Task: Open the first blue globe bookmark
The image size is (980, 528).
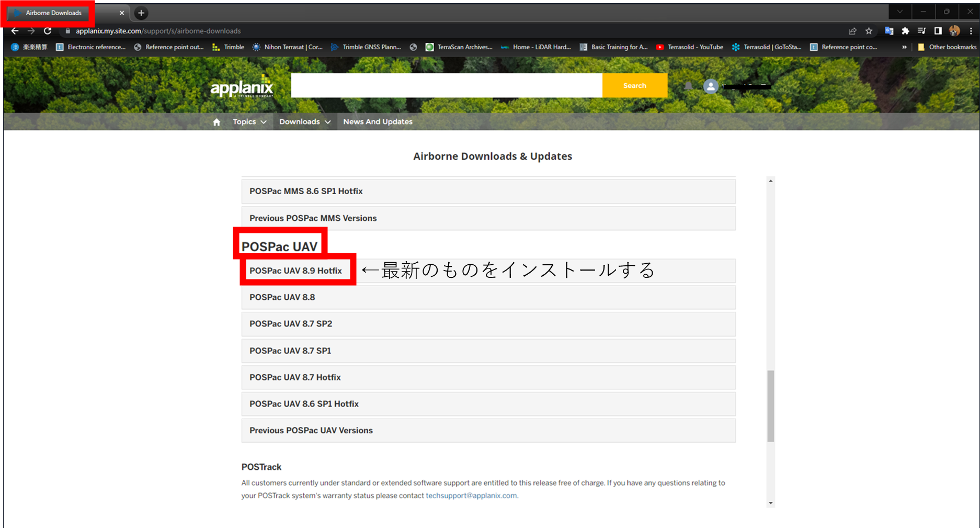Action: [29, 47]
